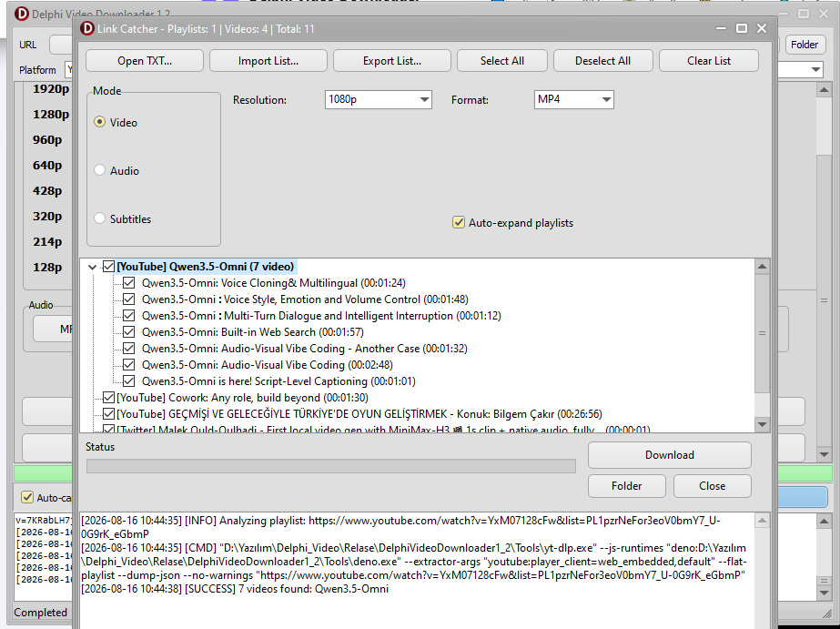Click video list scrollbar down arrow

click(x=763, y=424)
